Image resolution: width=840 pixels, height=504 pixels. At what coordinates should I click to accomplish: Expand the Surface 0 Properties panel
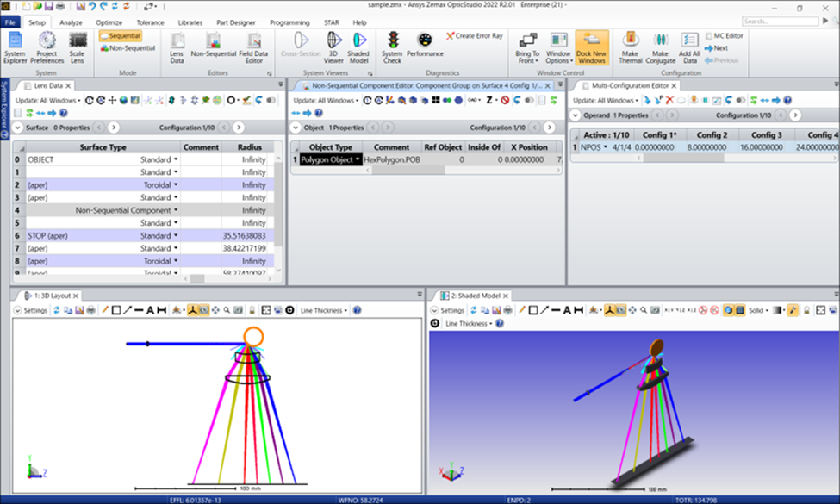point(19,128)
